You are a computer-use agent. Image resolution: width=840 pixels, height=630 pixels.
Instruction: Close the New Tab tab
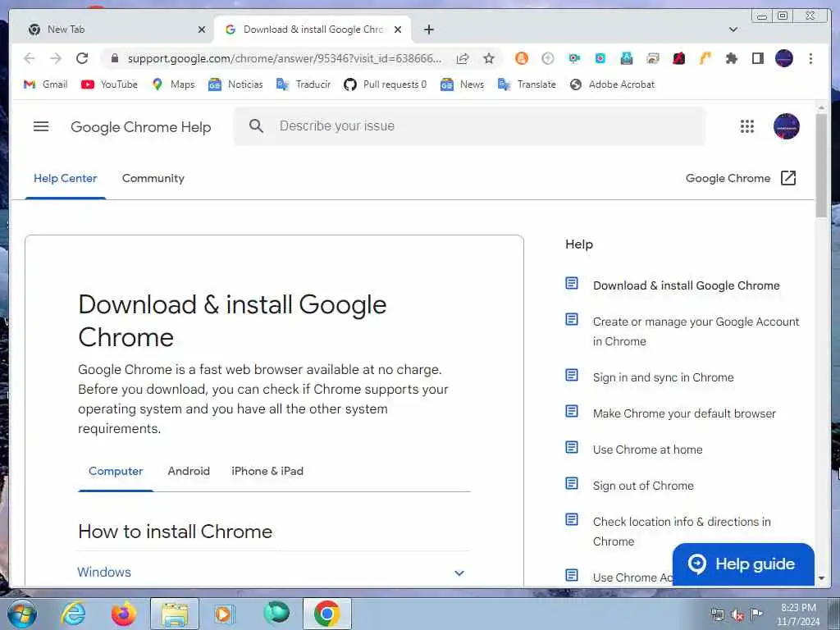point(202,30)
